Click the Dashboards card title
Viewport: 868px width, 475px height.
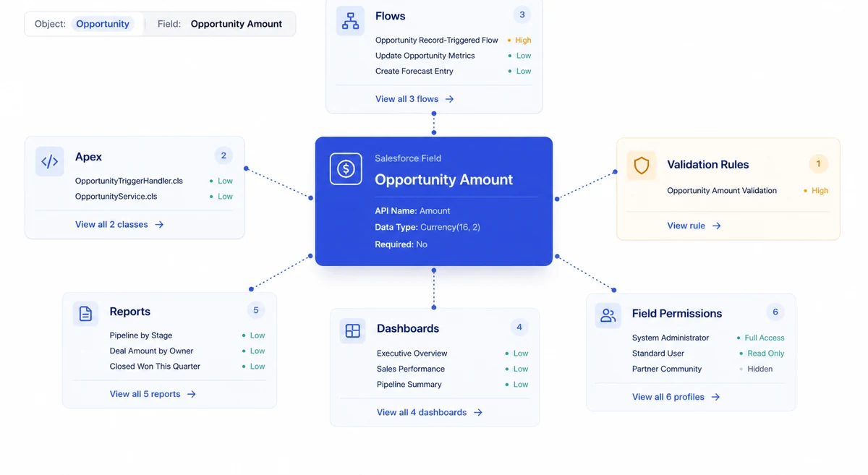coord(408,329)
